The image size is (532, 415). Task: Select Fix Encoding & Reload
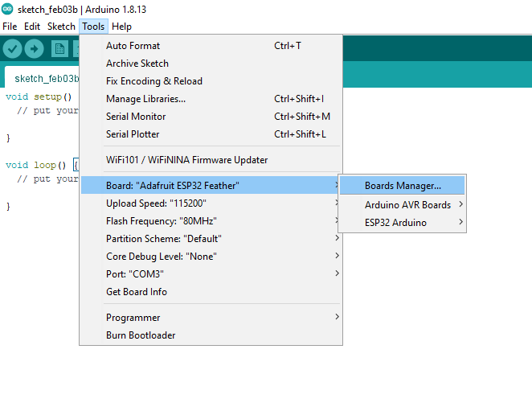211,81
